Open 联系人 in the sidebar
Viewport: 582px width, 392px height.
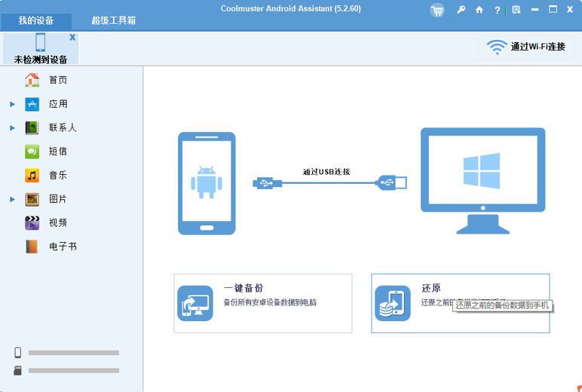click(63, 127)
